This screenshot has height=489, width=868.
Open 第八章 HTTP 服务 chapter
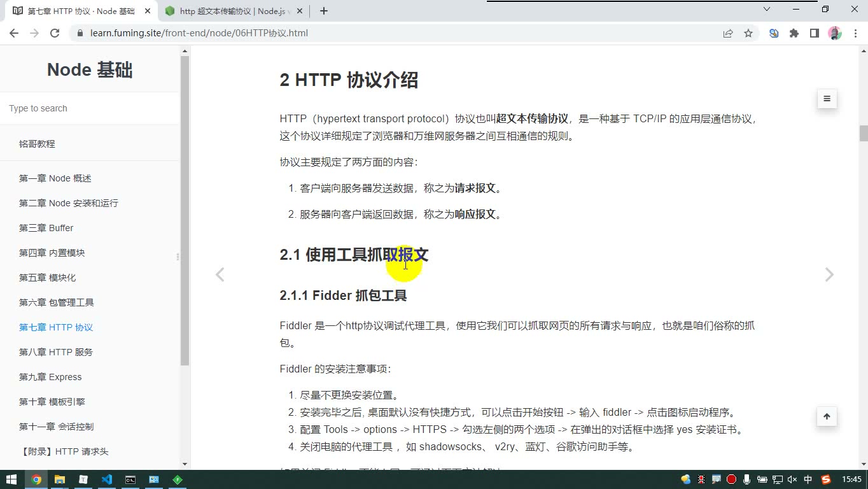coord(56,352)
